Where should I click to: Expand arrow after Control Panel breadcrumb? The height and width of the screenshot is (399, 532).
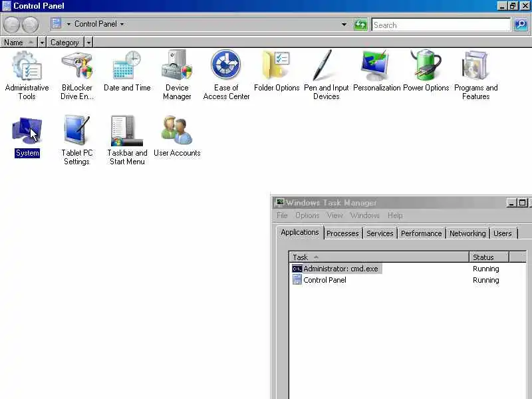[x=122, y=24]
